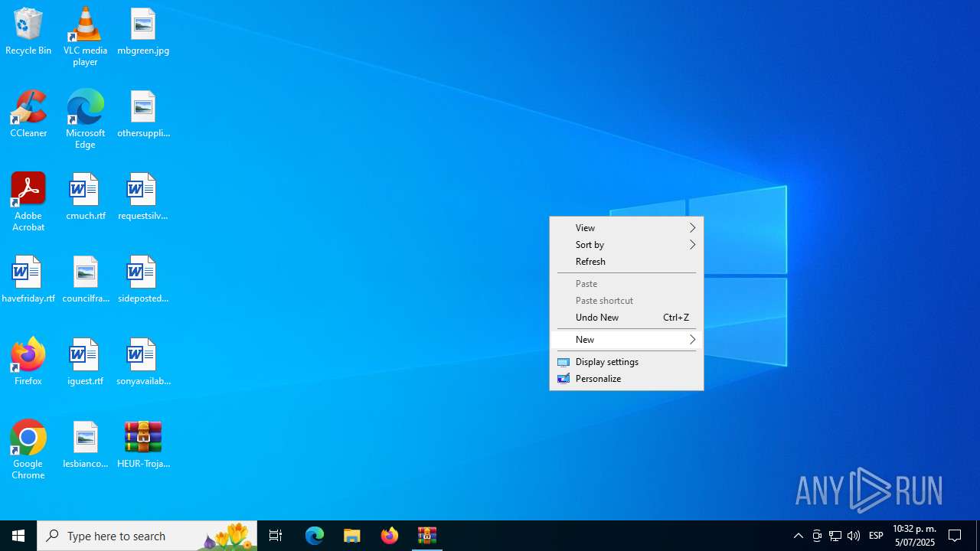Viewport: 980px width, 551px height.
Task: Show hidden system tray icons
Action: pyautogui.click(x=799, y=536)
